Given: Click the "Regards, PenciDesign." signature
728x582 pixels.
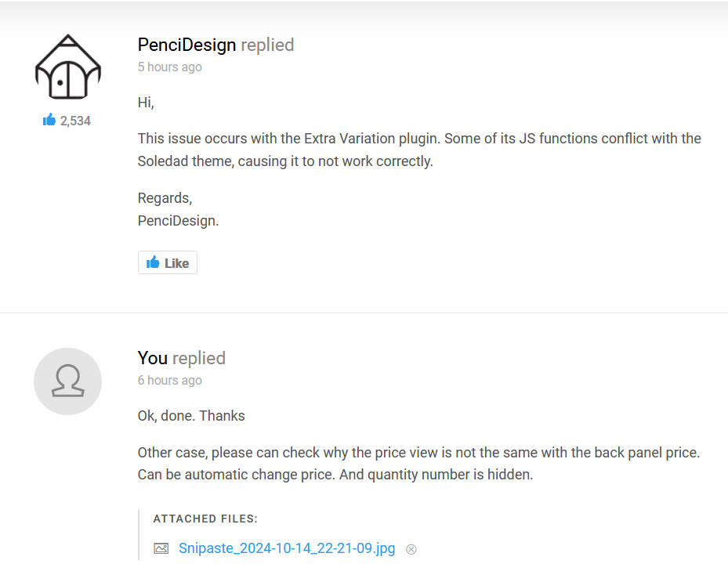Looking at the screenshot, I should (179, 209).
